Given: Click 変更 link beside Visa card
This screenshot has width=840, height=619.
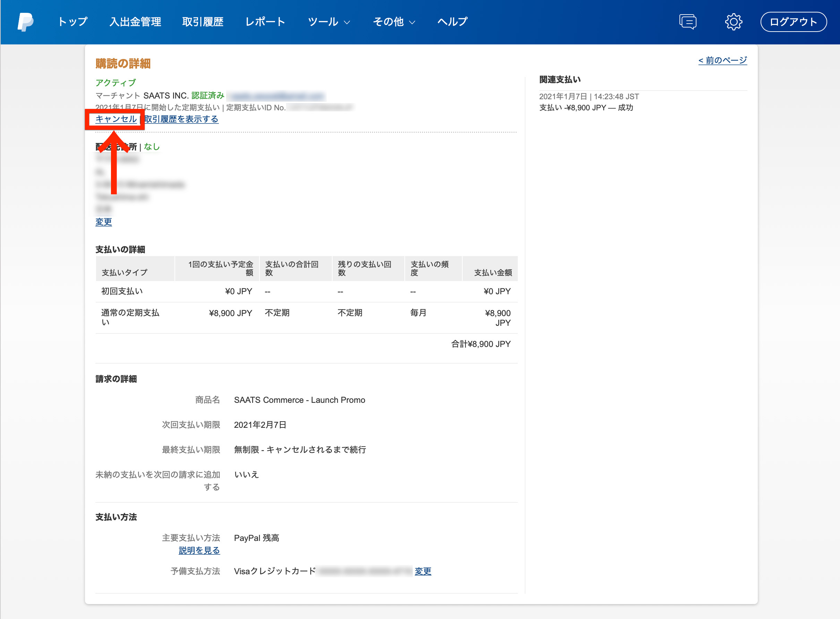Looking at the screenshot, I should point(423,571).
